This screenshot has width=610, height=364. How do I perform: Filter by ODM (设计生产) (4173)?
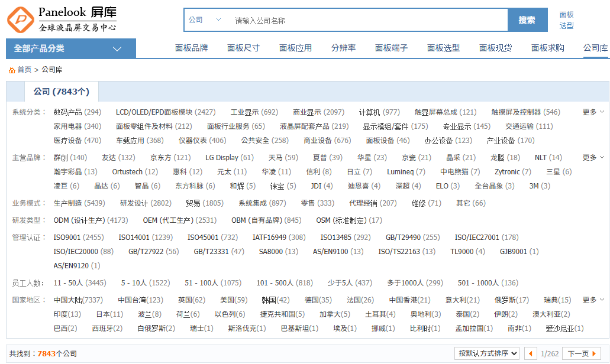pos(91,220)
